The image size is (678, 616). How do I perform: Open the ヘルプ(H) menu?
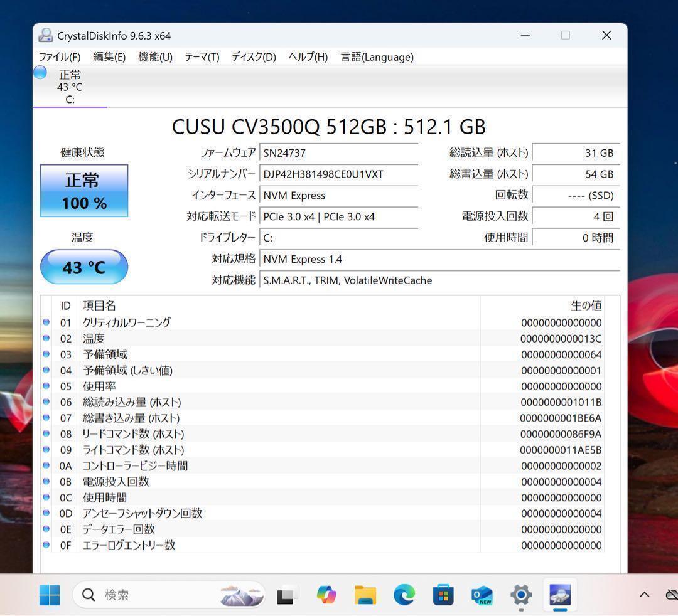coord(308,57)
